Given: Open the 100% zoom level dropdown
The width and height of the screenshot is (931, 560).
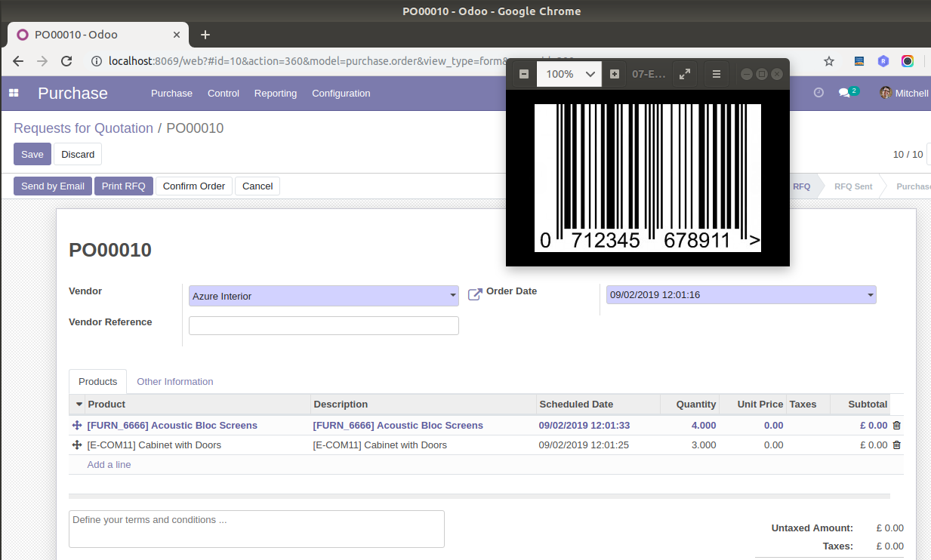Looking at the screenshot, I should tap(569, 74).
